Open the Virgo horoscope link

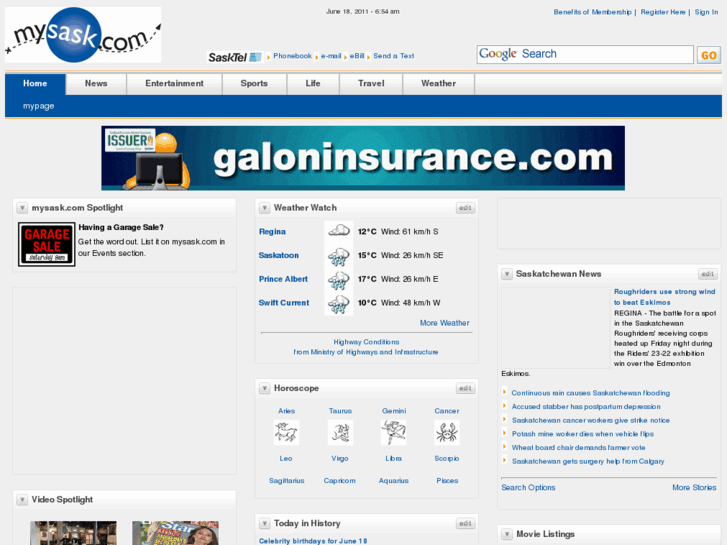pyautogui.click(x=340, y=458)
